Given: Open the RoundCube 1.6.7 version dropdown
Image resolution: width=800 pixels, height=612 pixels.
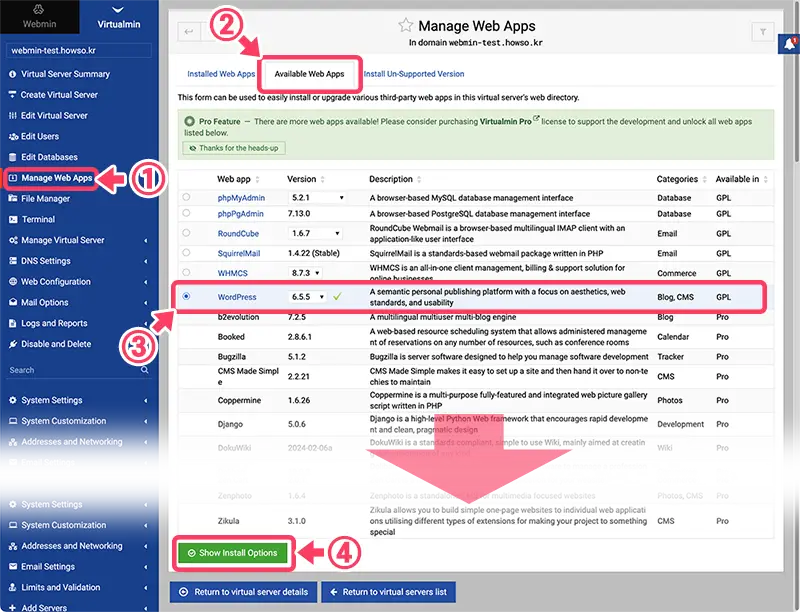Looking at the screenshot, I should [315, 234].
